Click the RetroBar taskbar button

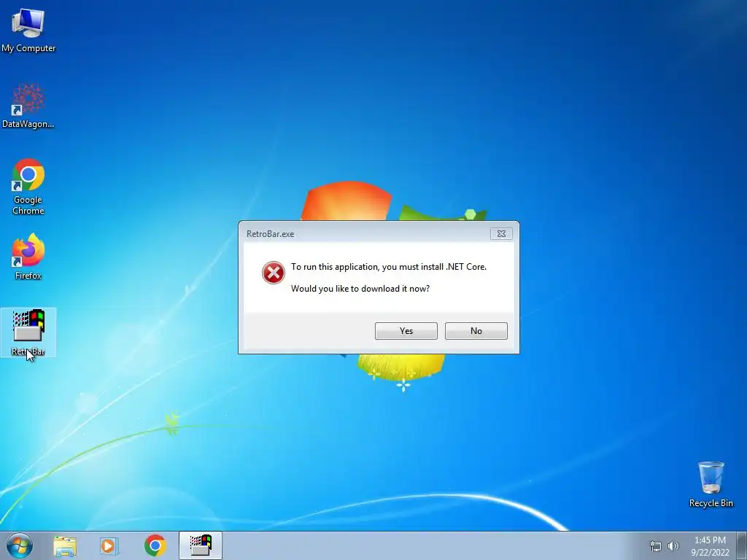[201, 545]
